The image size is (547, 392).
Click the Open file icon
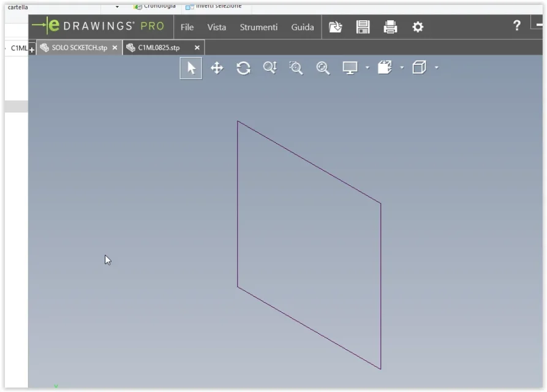click(x=335, y=27)
